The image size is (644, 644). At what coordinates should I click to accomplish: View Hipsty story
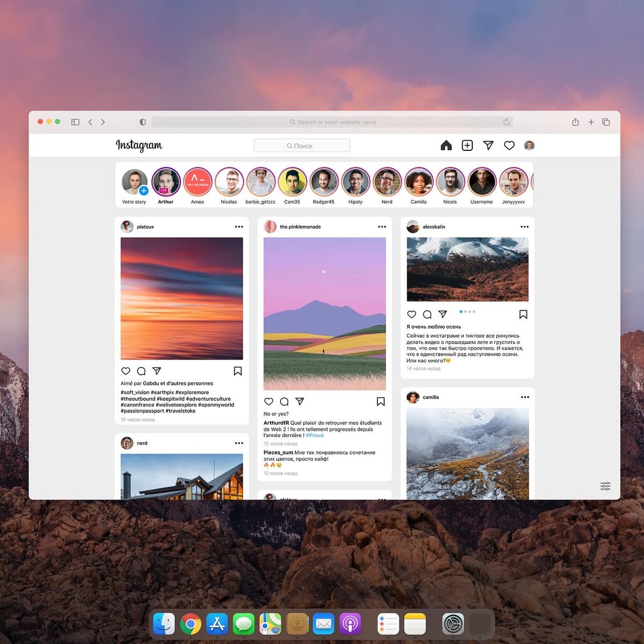click(356, 182)
